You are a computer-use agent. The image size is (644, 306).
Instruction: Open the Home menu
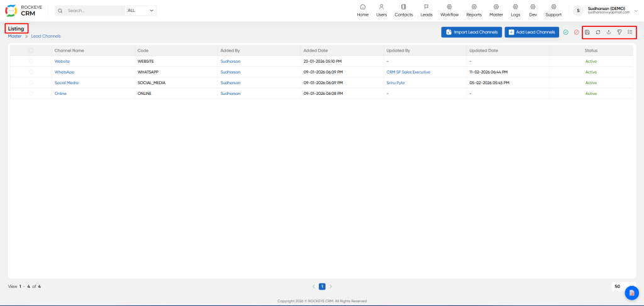click(363, 11)
